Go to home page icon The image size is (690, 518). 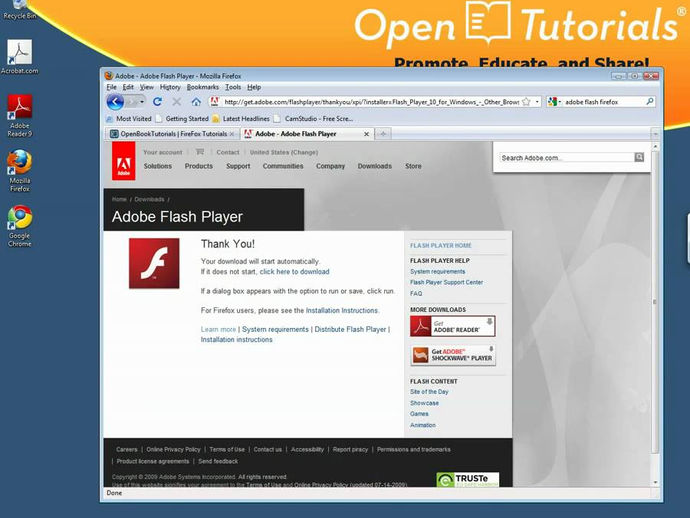(196, 102)
